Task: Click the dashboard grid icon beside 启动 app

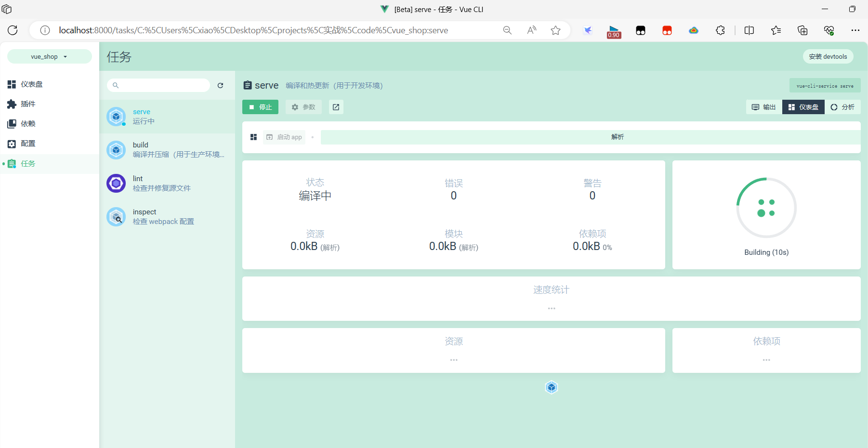Action: (254, 137)
